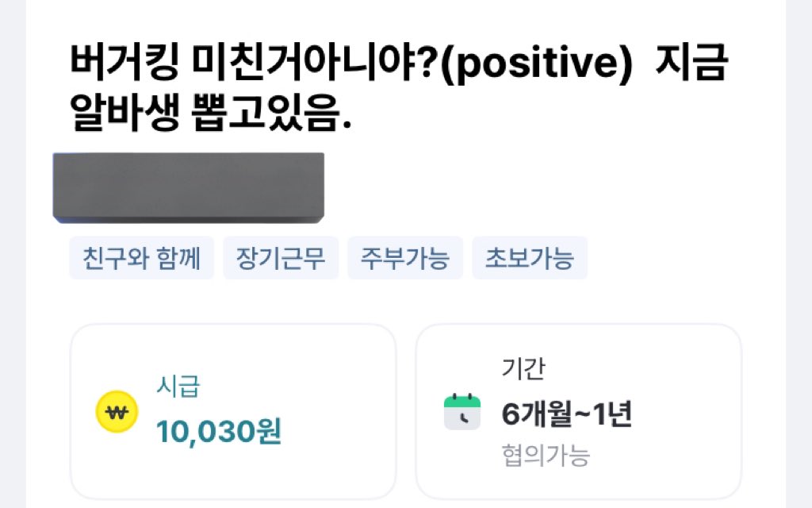Tap the 주부가능 tag chip
812x508 pixels.
(404, 258)
